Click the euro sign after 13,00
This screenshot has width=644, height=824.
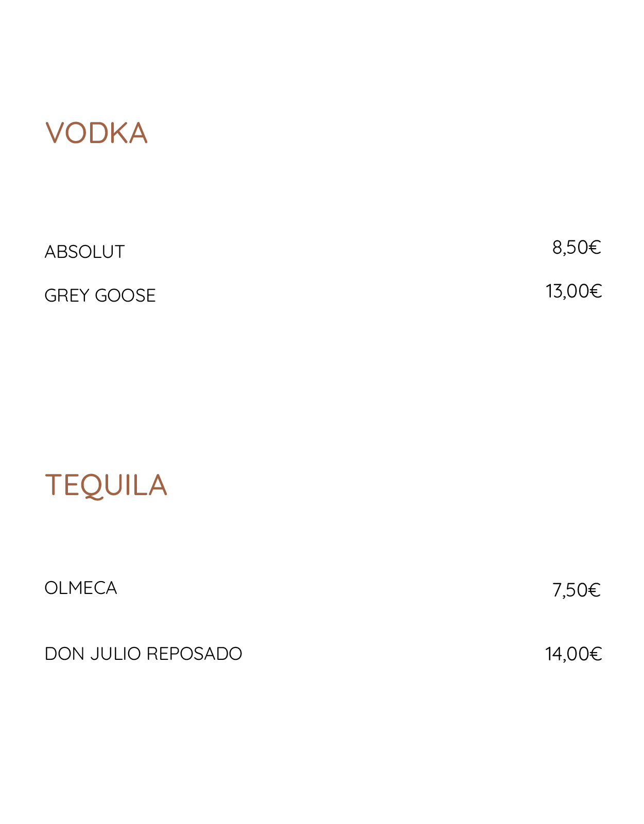point(596,291)
